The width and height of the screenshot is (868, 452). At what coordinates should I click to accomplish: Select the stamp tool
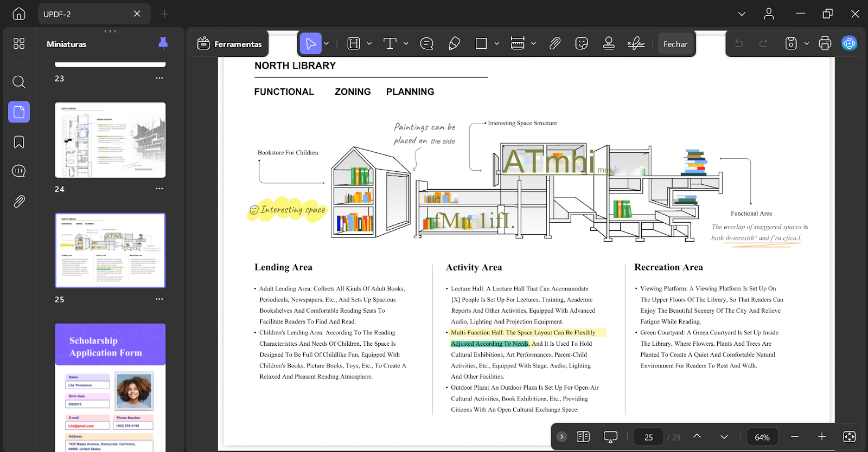point(609,44)
